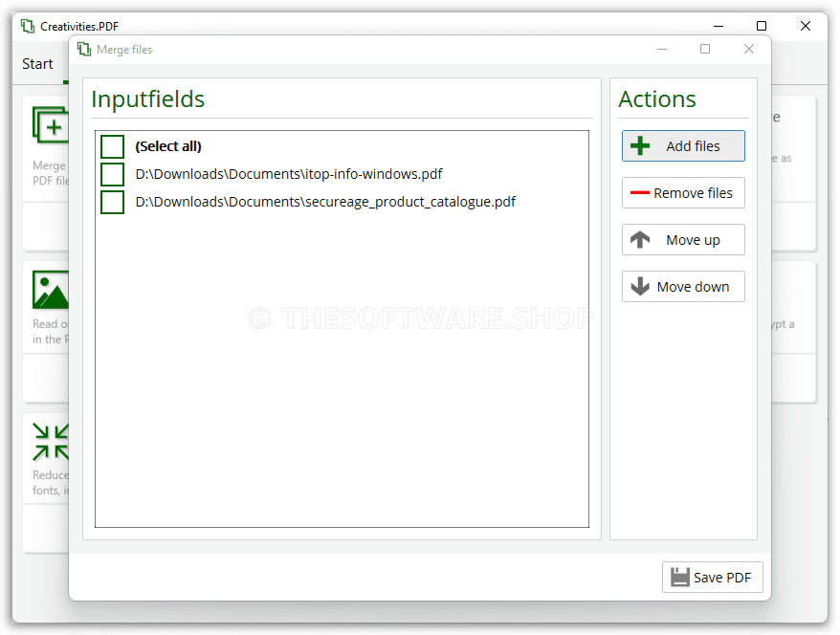Click the Creativities.PDF app logo icon
The width and height of the screenshot is (840, 635).
(x=28, y=26)
